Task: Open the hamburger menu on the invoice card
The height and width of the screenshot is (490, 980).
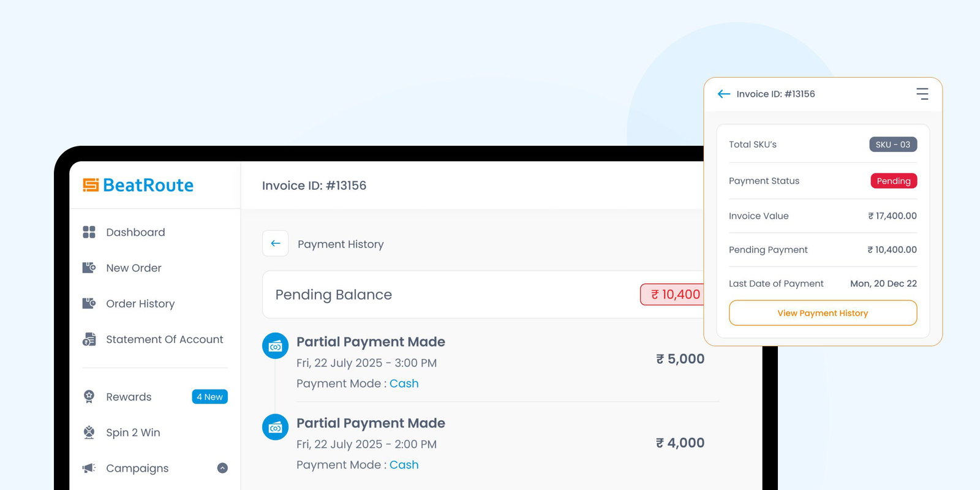Action: point(922,94)
